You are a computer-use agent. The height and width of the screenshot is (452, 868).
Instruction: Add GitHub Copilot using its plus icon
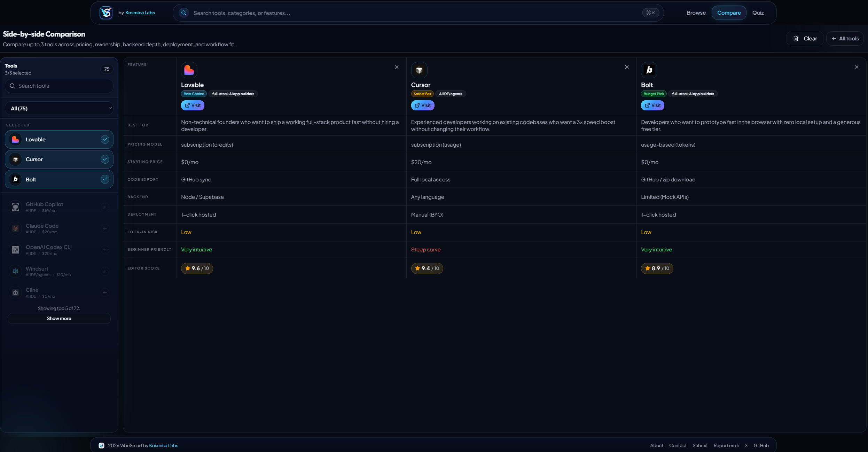tap(105, 207)
